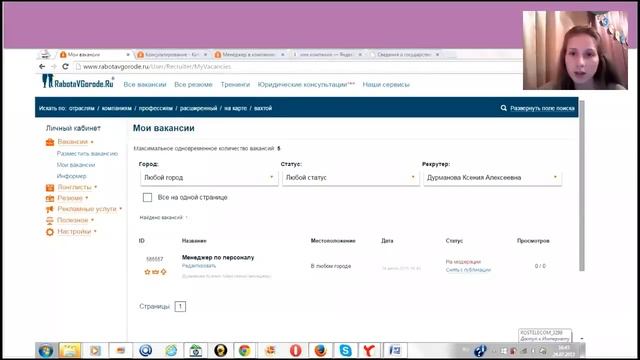The width and height of the screenshot is (640, 360).
Task: Go back using browser back arrow
Action: pyautogui.click(x=42, y=66)
